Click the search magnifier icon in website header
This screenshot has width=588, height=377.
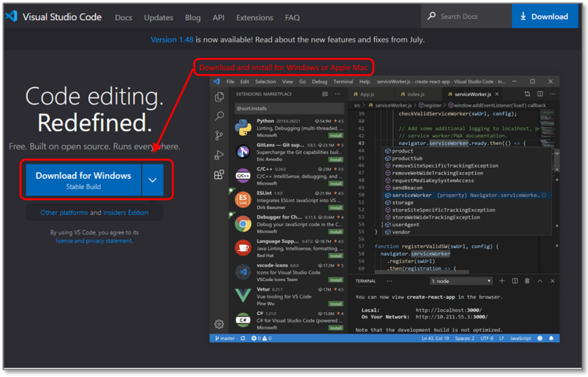(432, 16)
